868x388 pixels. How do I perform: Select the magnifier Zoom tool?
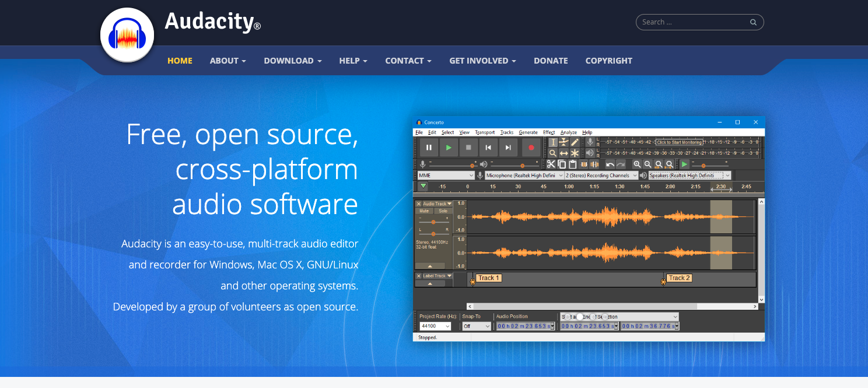(553, 153)
